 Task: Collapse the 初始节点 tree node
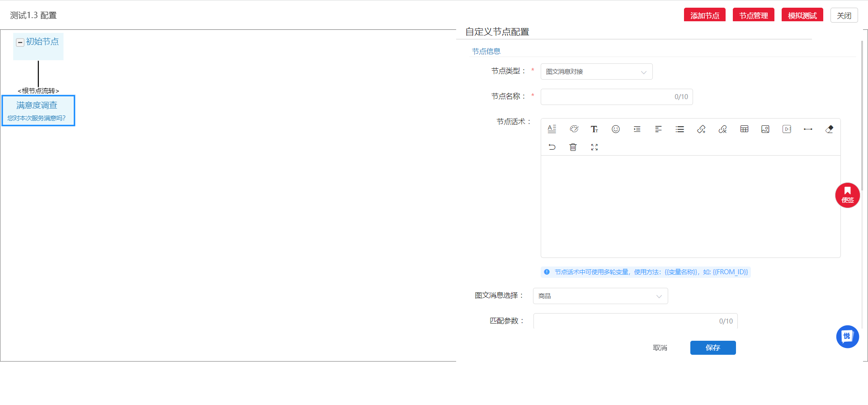coord(20,42)
